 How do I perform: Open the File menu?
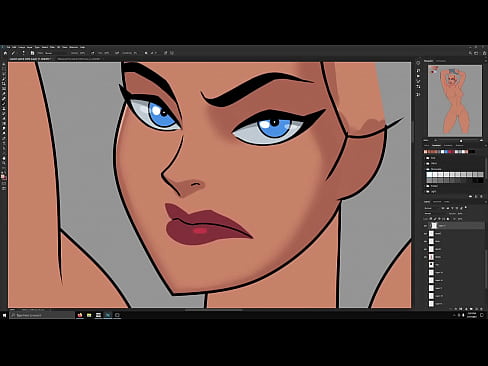coord(9,47)
